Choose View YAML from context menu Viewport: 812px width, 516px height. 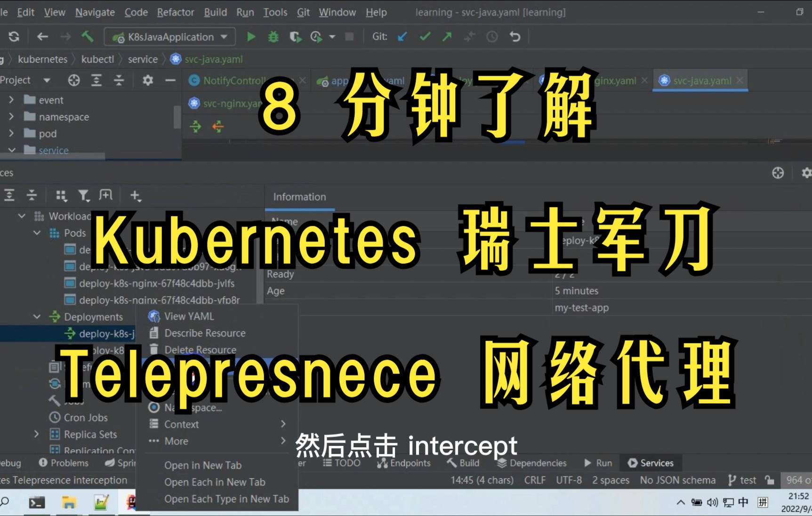point(217,317)
